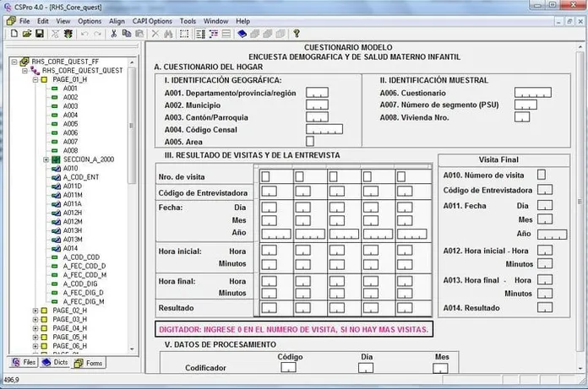Click the A004 Código Censal field box
This screenshot has width=588, height=389.
pos(324,129)
